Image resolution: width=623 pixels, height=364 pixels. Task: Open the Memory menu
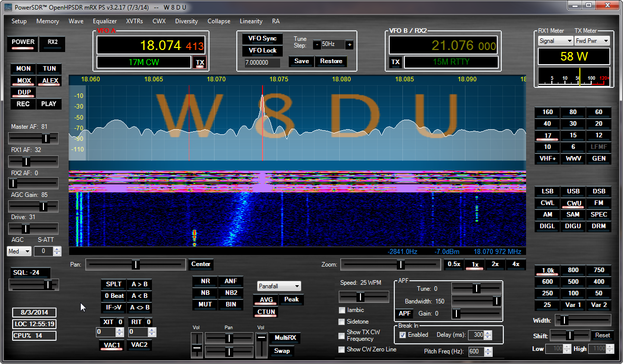pyautogui.click(x=47, y=21)
